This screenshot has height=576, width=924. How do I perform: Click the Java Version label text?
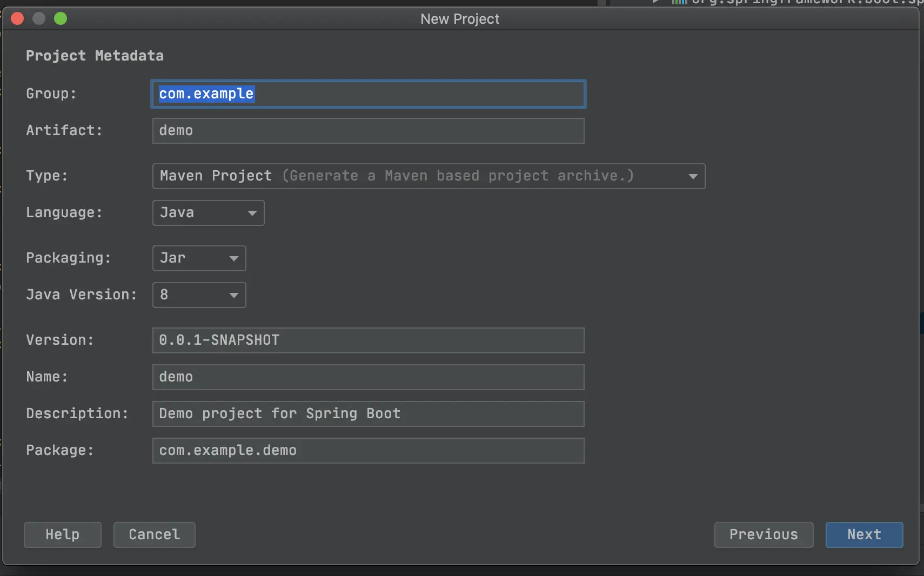(81, 295)
